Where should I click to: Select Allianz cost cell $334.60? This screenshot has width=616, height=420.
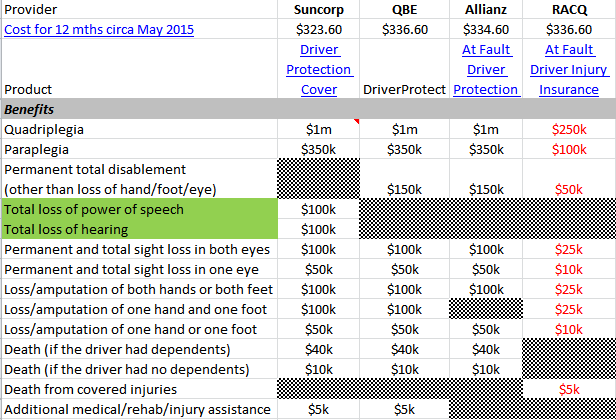tap(486, 29)
